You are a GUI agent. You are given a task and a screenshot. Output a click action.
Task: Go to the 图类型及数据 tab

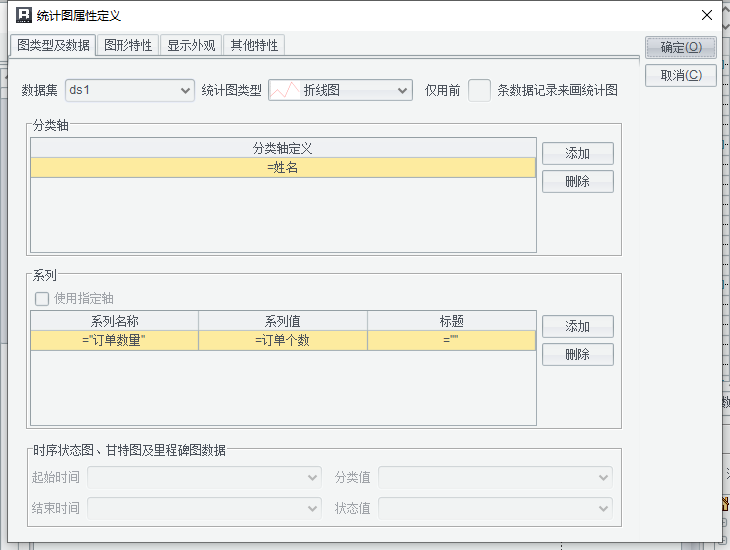click(x=54, y=45)
